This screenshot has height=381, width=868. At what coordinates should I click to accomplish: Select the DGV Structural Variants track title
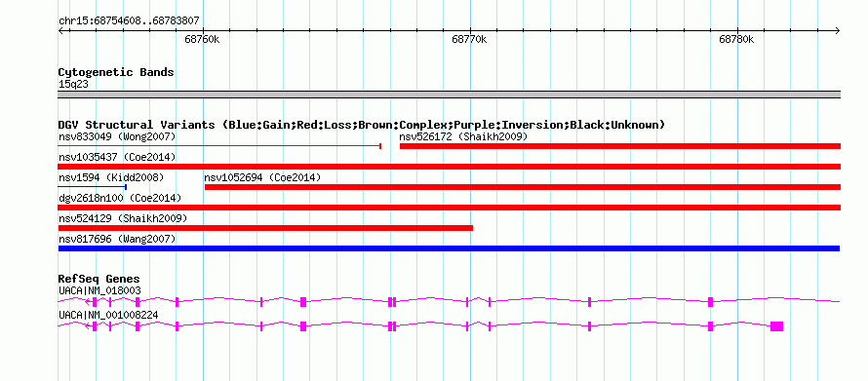362,125
